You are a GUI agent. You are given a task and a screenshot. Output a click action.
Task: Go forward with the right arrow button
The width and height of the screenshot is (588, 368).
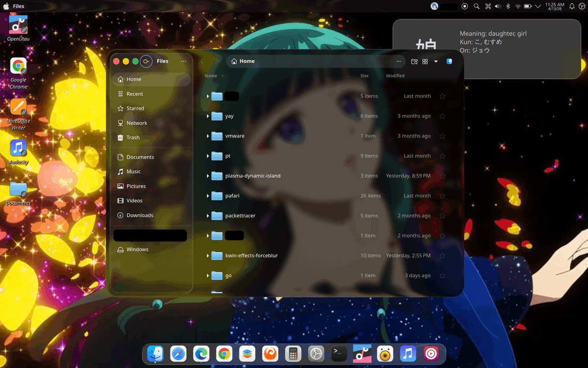click(216, 61)
